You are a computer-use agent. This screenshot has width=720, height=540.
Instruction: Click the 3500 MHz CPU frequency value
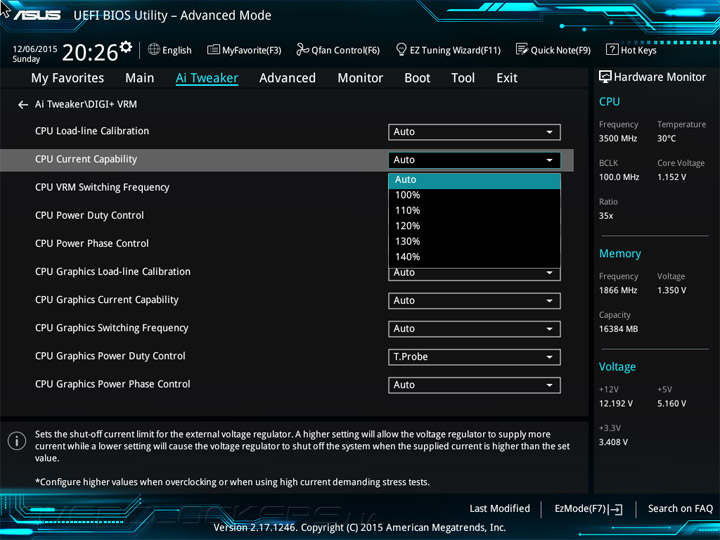[618, 139]
